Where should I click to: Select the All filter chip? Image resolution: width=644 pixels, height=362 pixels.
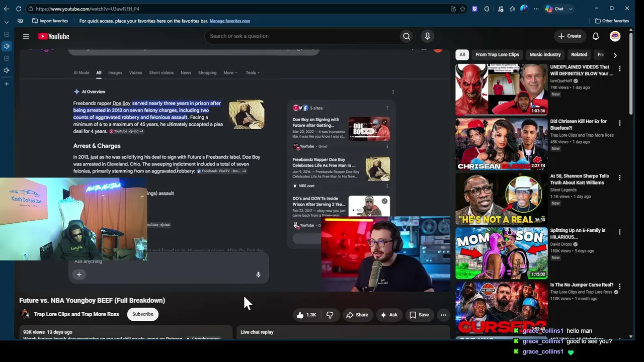pyautogui.click(x=462, y=55)
